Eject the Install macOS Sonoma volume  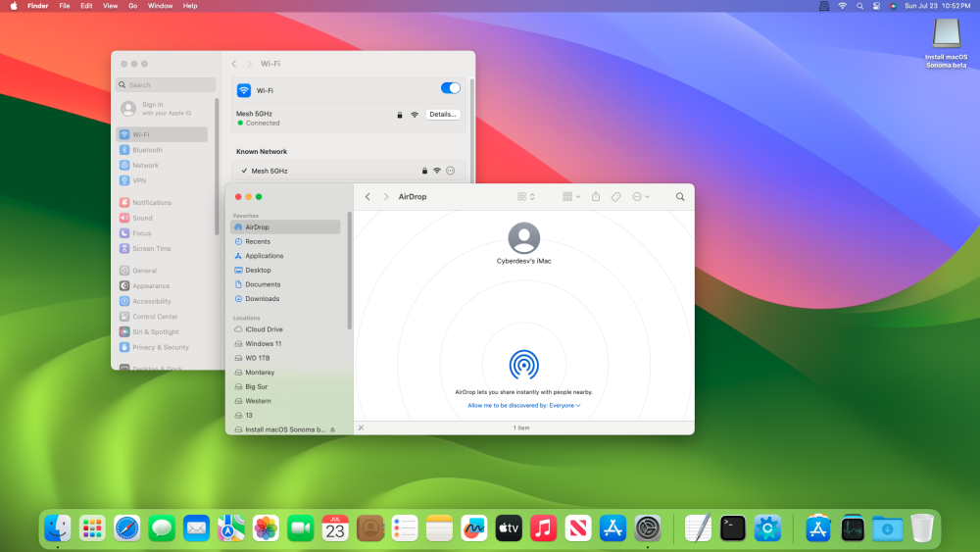332,430
